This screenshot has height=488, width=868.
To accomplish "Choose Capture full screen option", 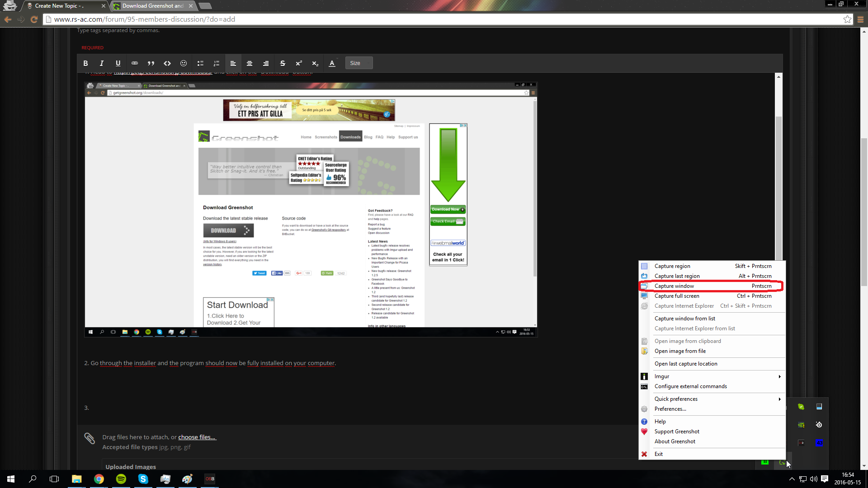I will click(x=712, y=296).
